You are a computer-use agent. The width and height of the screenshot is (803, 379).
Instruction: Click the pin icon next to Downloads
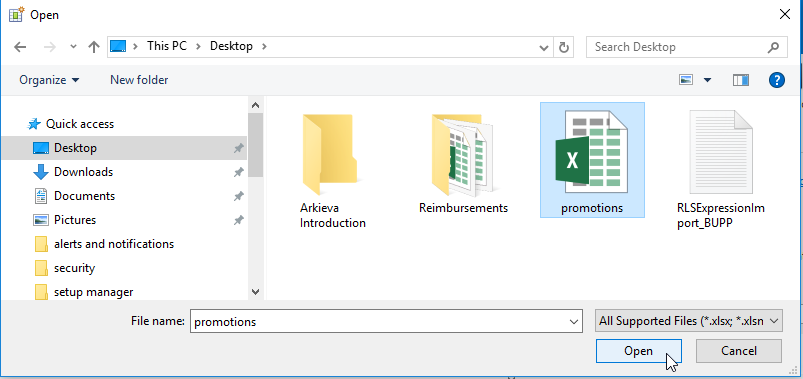click(x=238, y=173)
